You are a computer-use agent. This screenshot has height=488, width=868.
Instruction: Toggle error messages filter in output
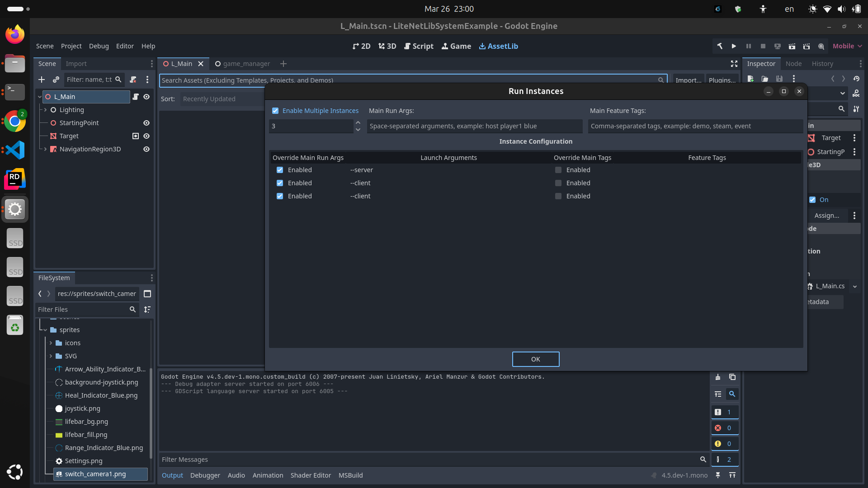[x=724, y=428]
